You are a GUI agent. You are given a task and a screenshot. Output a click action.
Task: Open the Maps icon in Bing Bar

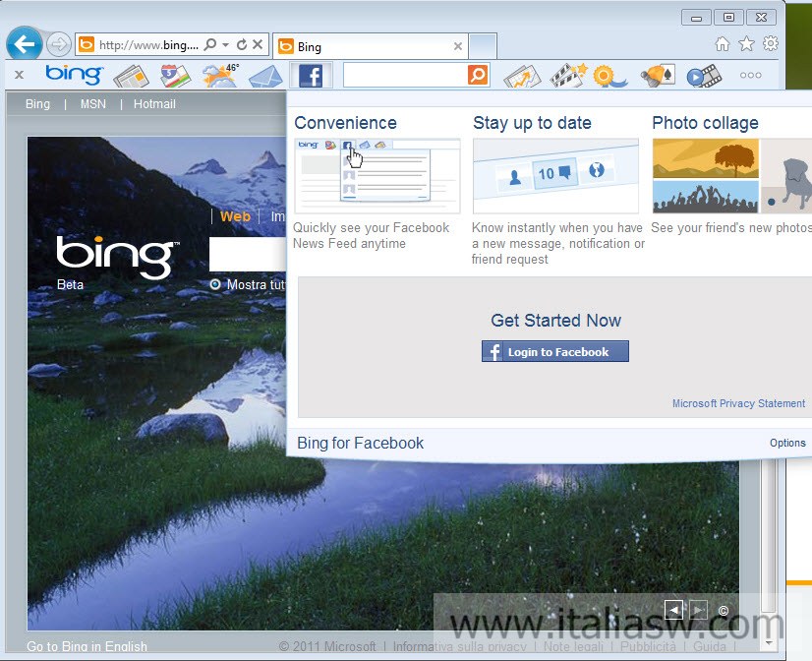coord(175,76)
